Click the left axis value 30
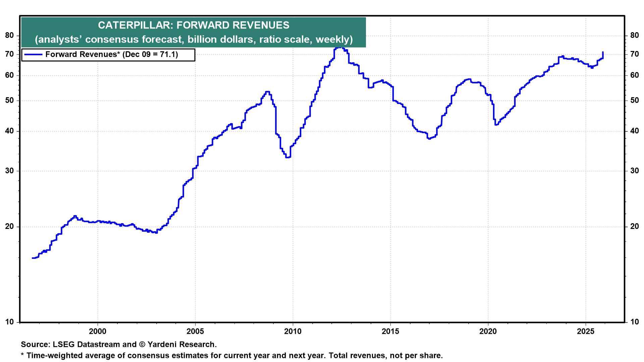Image resolution: width=644 pixels, height=362 pixels. 9,171
